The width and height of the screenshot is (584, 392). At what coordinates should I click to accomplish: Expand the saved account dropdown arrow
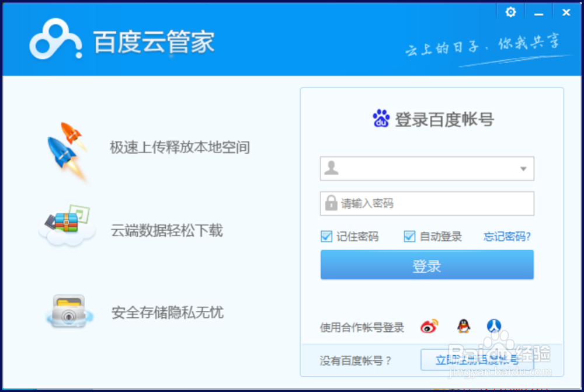click(x=523, y=169)
